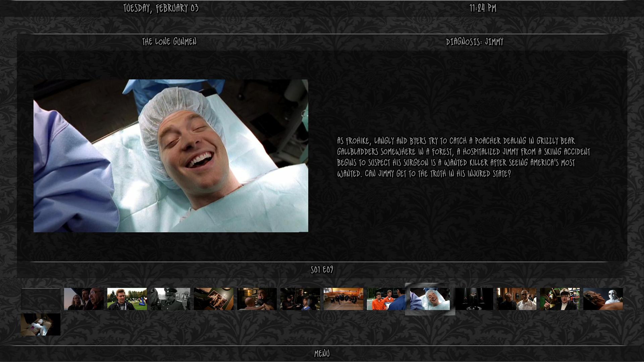Click the clock showing "11:24 PM"
644x362 pixels.
tap(483, 8)
